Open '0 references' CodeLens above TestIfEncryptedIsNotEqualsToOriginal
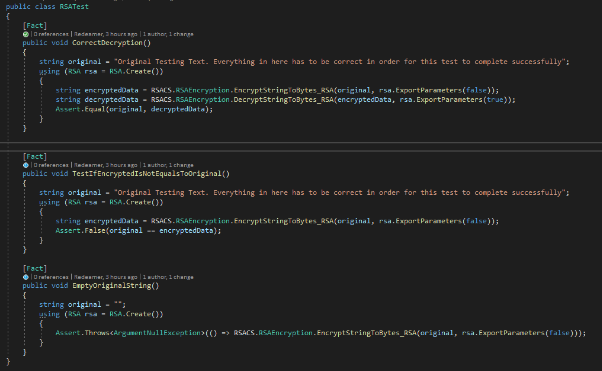 tap(51, 165)
